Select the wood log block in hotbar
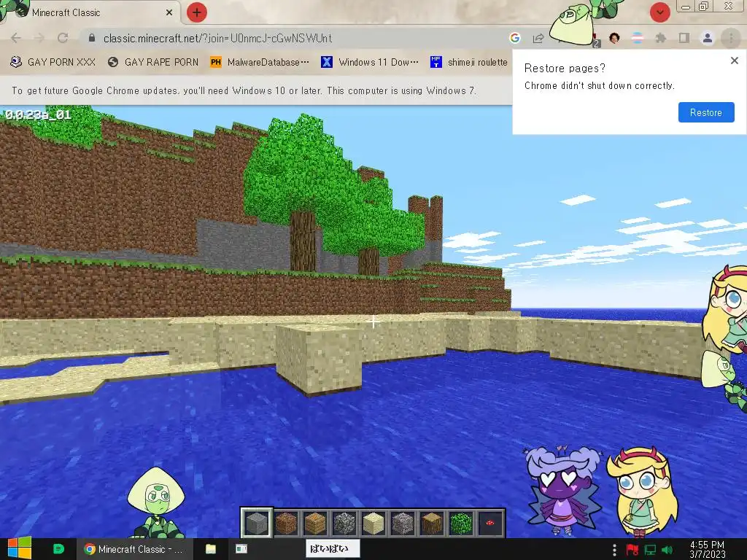 (x=432, y=523)
